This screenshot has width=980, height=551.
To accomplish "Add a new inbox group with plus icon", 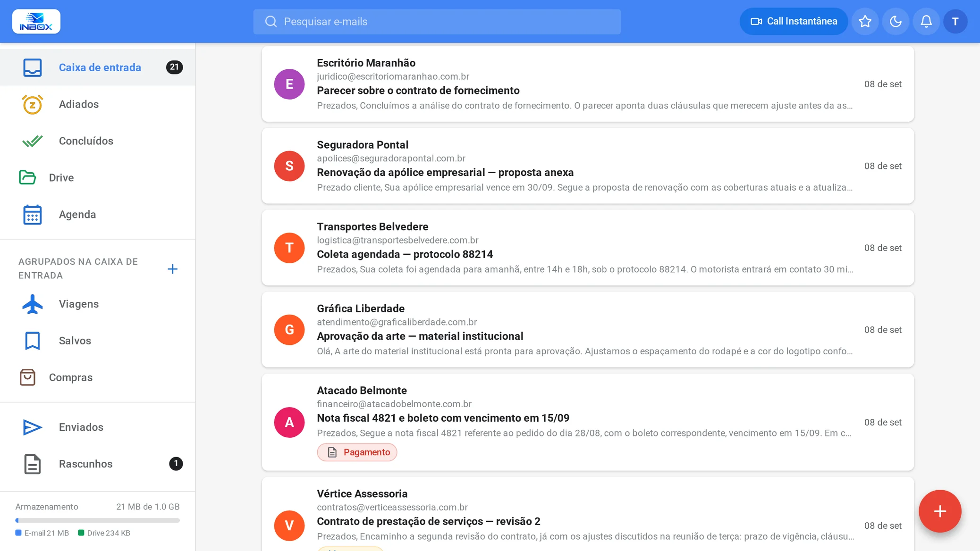I will click(x=173, y=269).
